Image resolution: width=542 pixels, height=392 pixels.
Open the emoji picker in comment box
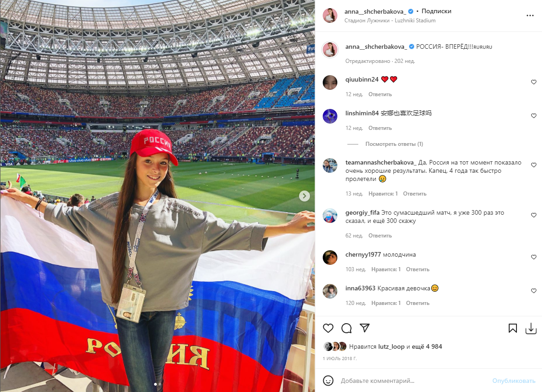pos(328,381)
